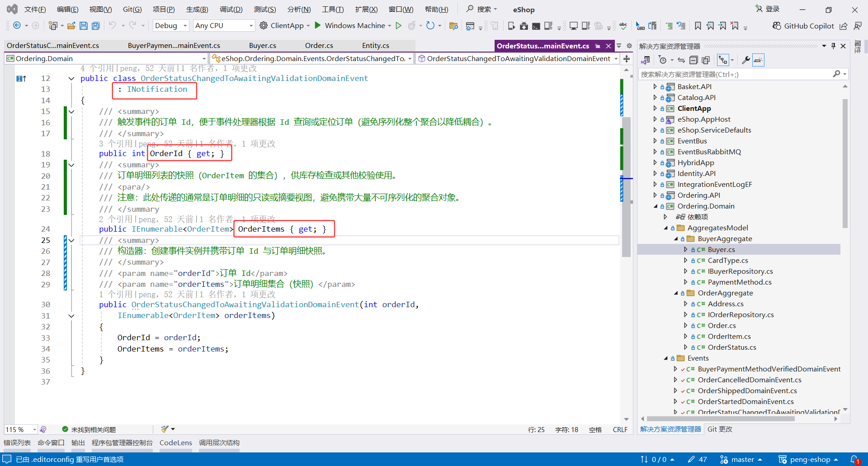Click the Undo arrow in toolbar

(112, 25)
